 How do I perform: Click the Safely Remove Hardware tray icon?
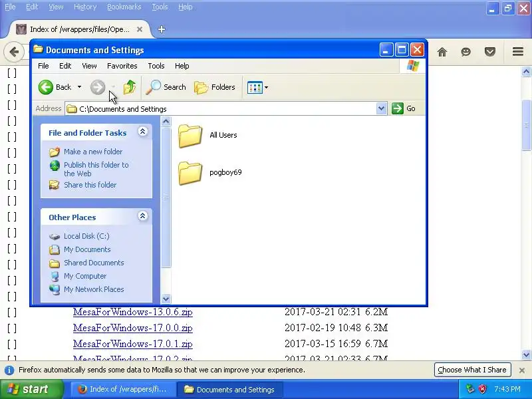[470, 389]
